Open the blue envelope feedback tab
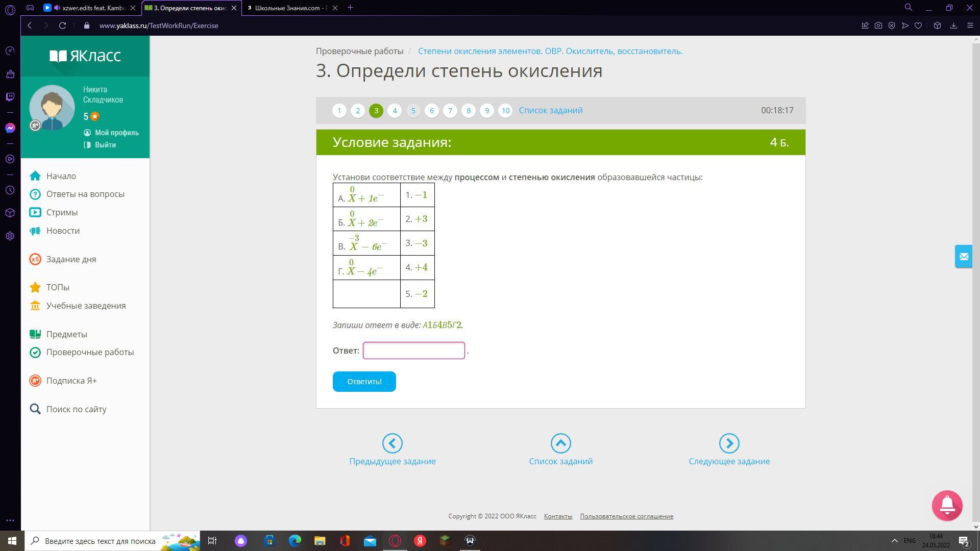 coord(964,257)
